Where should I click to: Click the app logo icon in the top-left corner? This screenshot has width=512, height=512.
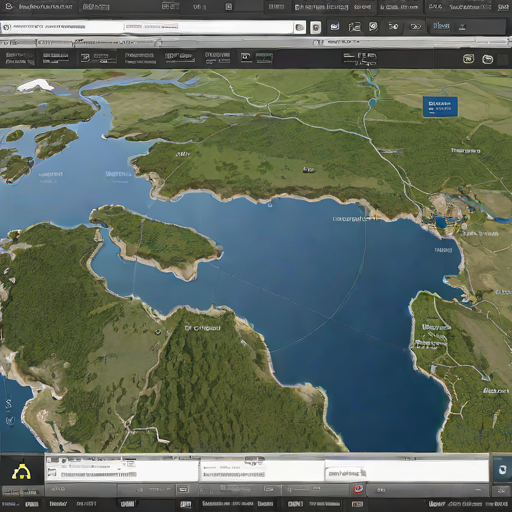point(9,6)
